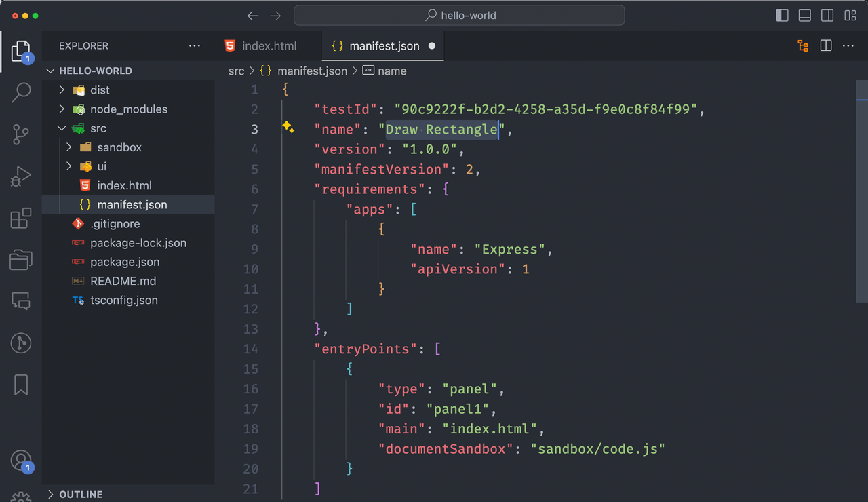Go back with the left arrow

pos(253,15)
